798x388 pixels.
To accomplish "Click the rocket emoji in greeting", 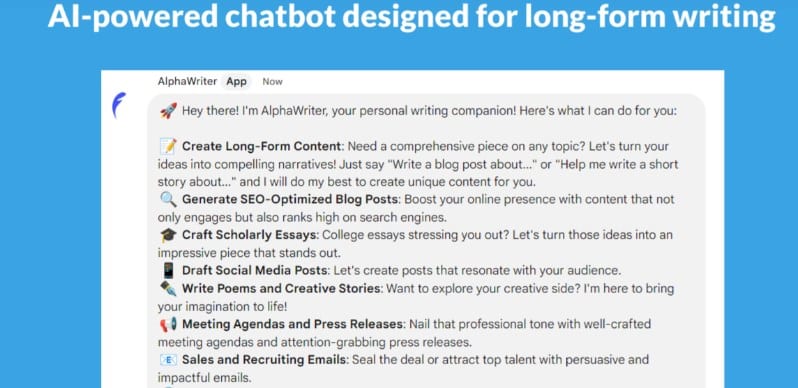I will (x=168, y=110).
